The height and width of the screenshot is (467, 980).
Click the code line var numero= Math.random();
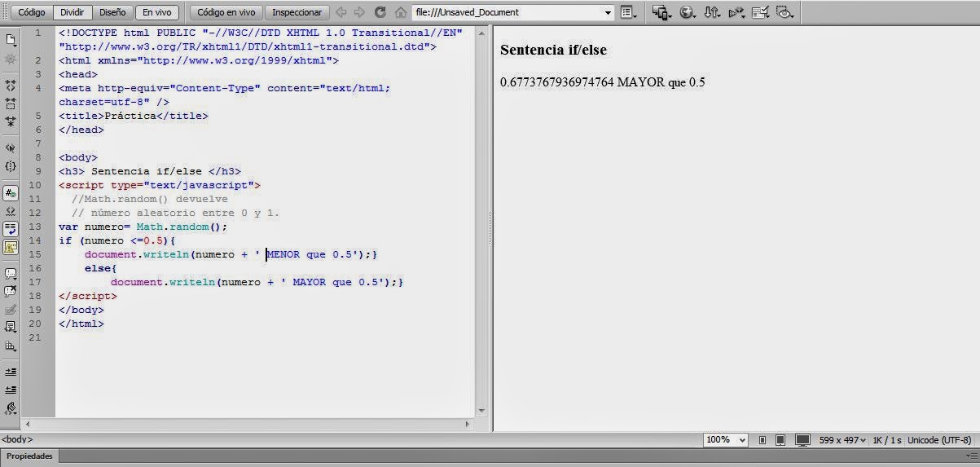tap(143, 227)
